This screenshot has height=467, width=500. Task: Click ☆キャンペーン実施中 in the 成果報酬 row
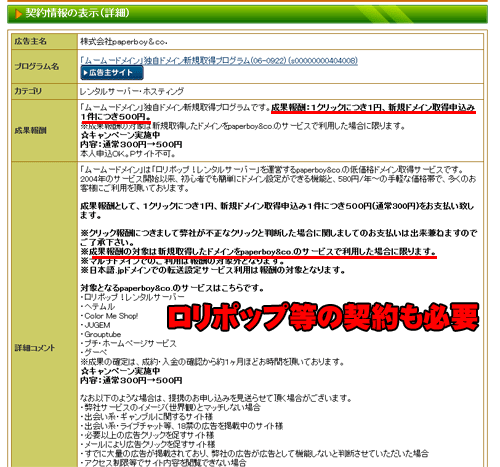pyautogui.click(x=120, y=135)
